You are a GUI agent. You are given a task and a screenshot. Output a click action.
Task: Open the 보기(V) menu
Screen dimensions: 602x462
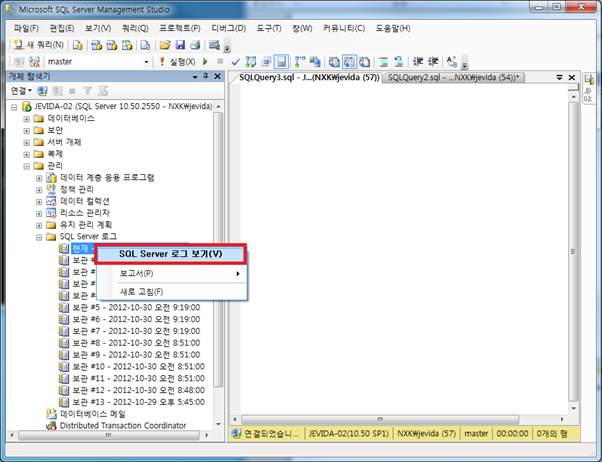(98, 28)
